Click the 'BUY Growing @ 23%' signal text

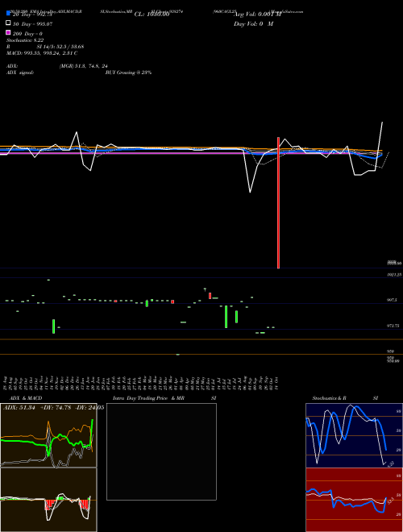tap(128, 73)
